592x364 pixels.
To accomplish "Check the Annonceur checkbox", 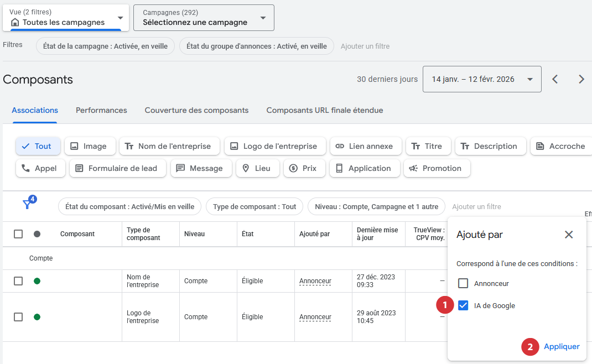I will tap(463, 283).
